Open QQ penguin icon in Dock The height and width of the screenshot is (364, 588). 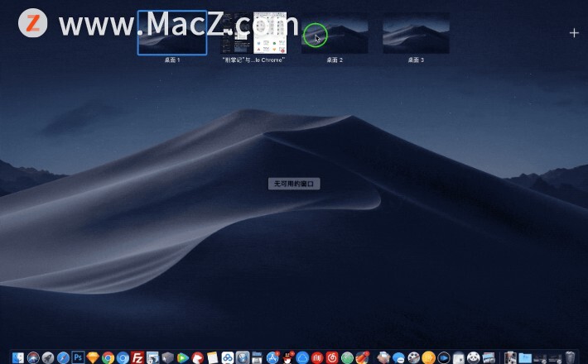click(287, 357)
